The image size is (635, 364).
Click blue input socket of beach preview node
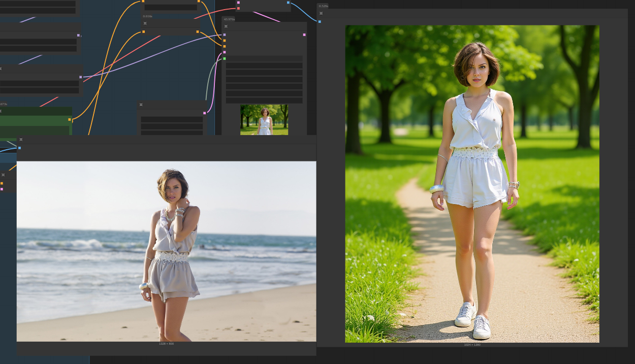point(19,148)
